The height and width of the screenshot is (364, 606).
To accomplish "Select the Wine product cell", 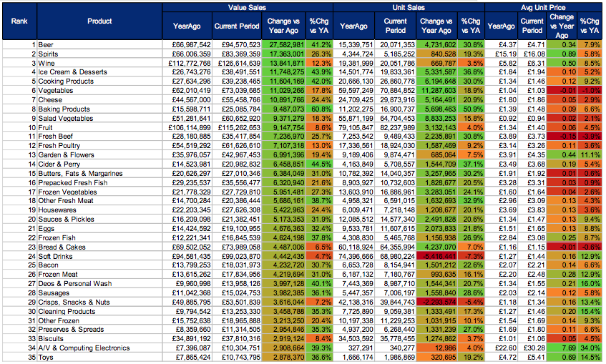I will [99, 63].
